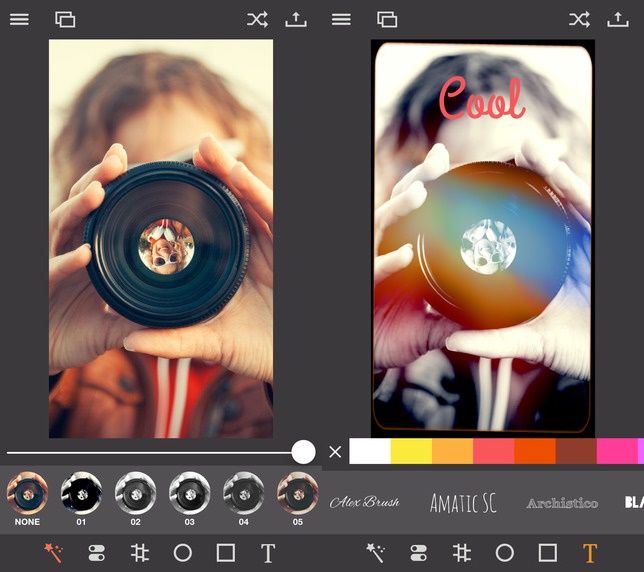Choose Alex Brush font
This screenshot has width=644, height=572.
coord(364,502)
